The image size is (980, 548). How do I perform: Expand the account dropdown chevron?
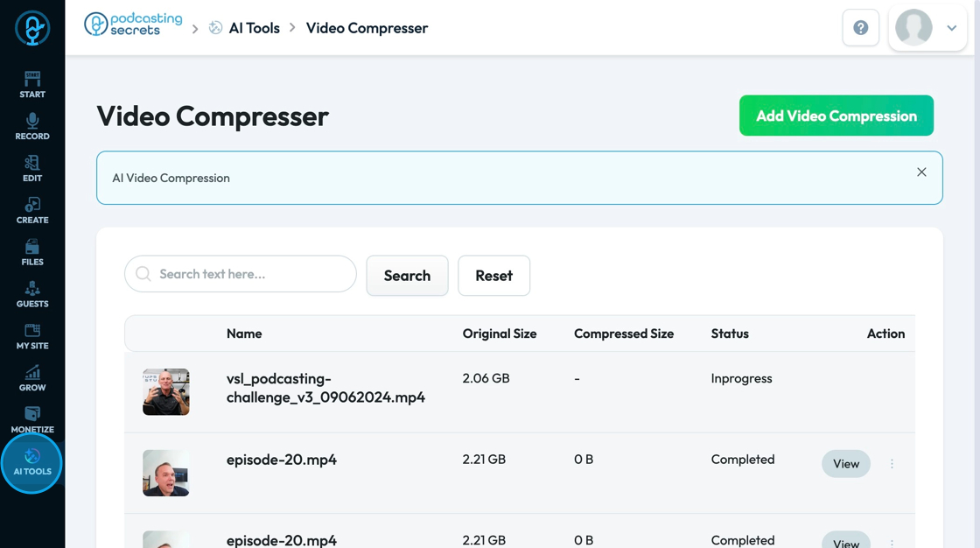coord(952,27)
